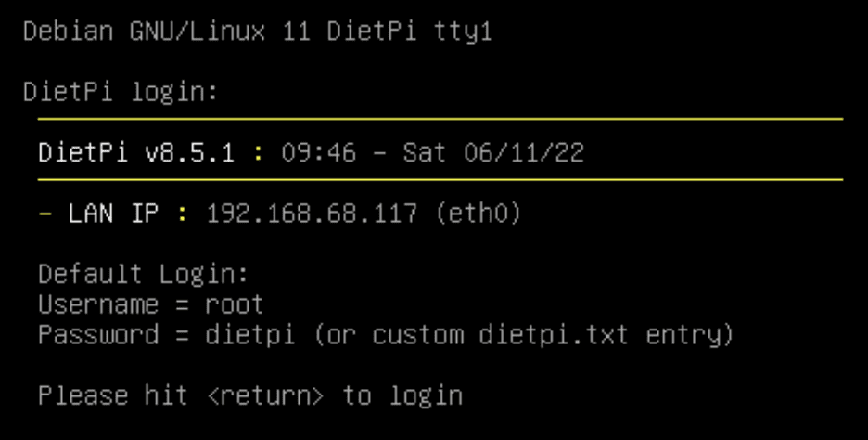Click the "(or custom dietpi.txt entry)" note

pos(523,334)
